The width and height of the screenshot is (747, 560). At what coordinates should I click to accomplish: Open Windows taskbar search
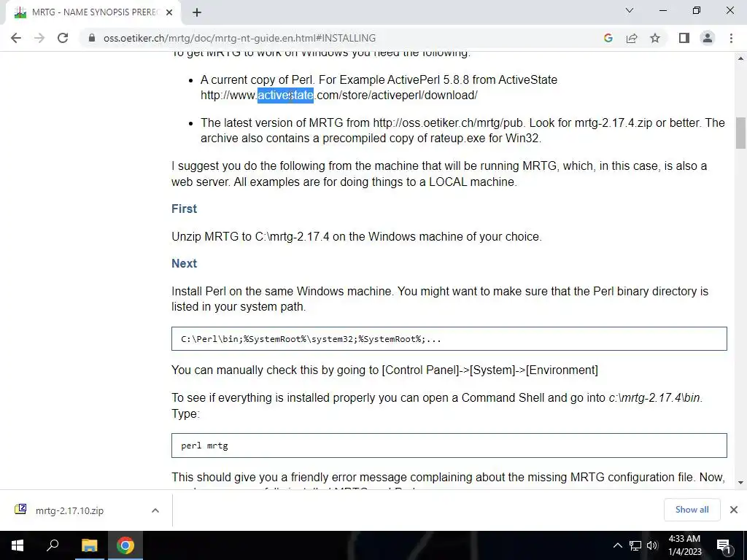(53, 545)
